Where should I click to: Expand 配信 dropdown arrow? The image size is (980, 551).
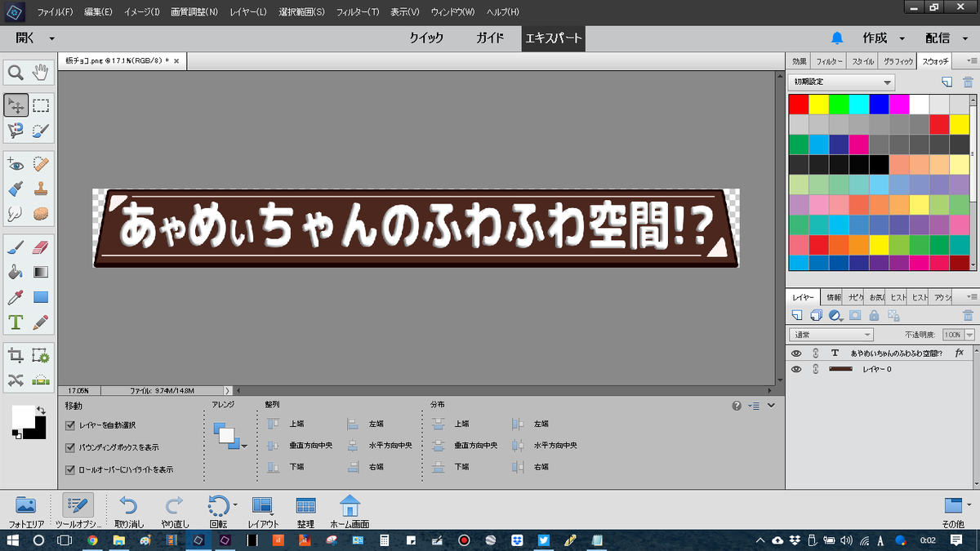966,38
